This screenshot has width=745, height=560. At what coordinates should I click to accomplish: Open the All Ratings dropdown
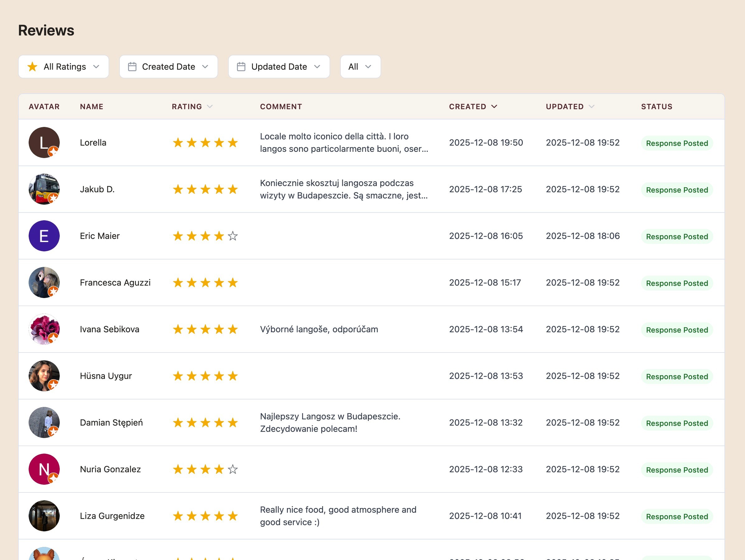[x=64, y=67]
